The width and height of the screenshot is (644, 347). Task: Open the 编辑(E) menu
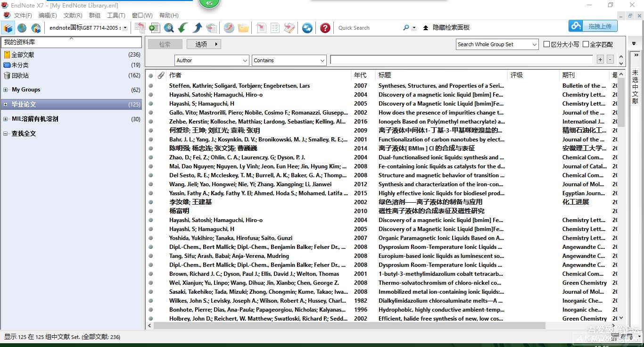(48, 16)
